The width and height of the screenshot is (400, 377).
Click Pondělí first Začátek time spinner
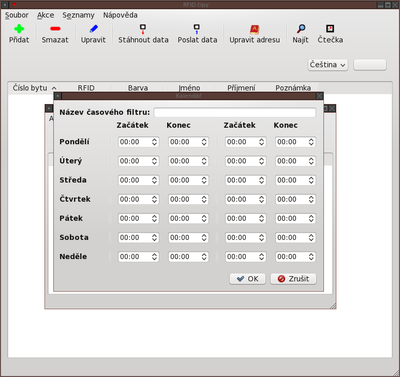pyautogui.click(x=138, y=142)
